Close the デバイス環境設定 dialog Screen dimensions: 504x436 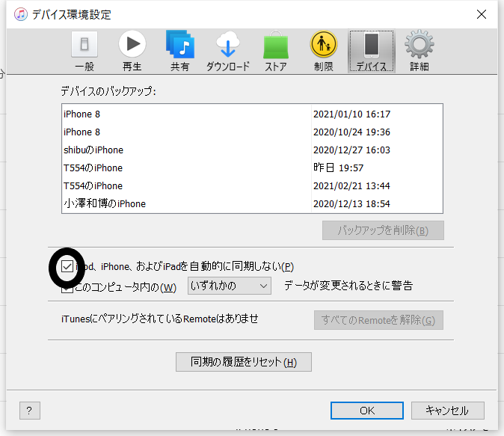coord(482,14)
